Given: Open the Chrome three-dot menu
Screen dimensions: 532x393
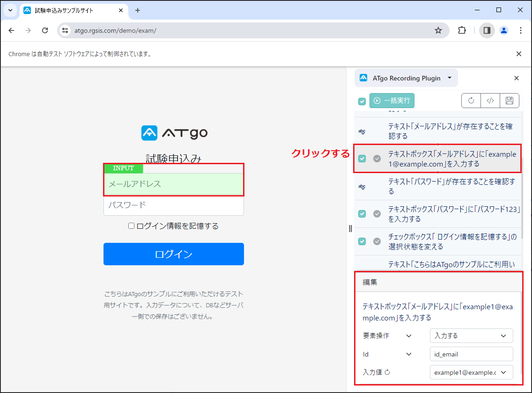Looking at the screenshot, I should [520, 30].
